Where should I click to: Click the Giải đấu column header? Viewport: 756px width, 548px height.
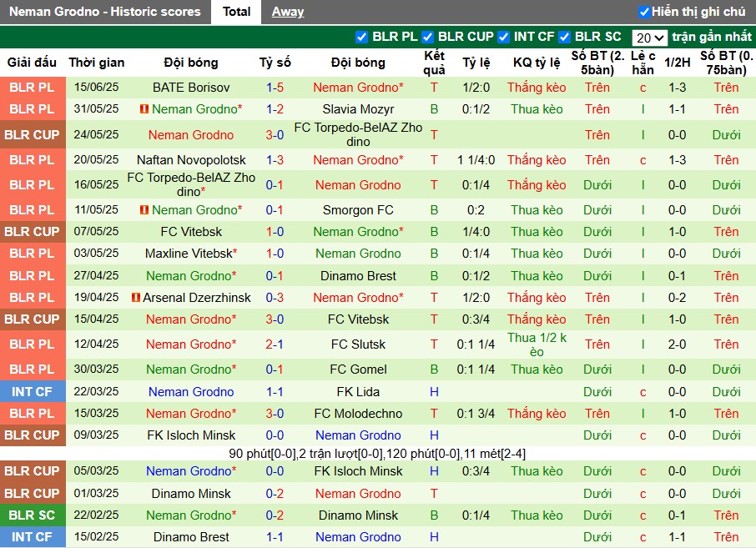pyautogui.click(x=32, y=63)
